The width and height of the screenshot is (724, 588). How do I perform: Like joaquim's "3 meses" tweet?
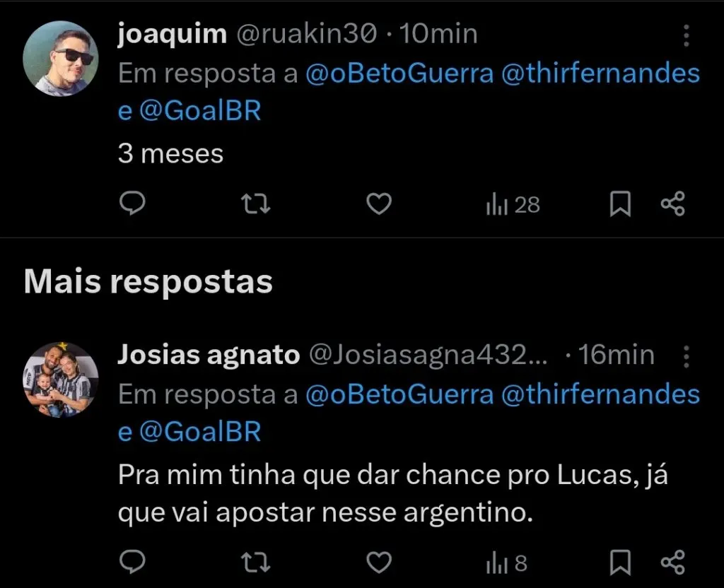(380, 204)
